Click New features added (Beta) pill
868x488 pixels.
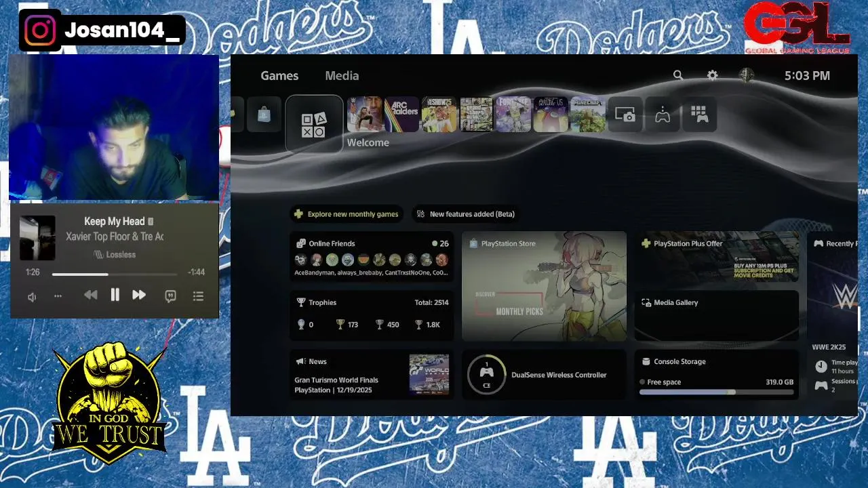tap(466, 214)
